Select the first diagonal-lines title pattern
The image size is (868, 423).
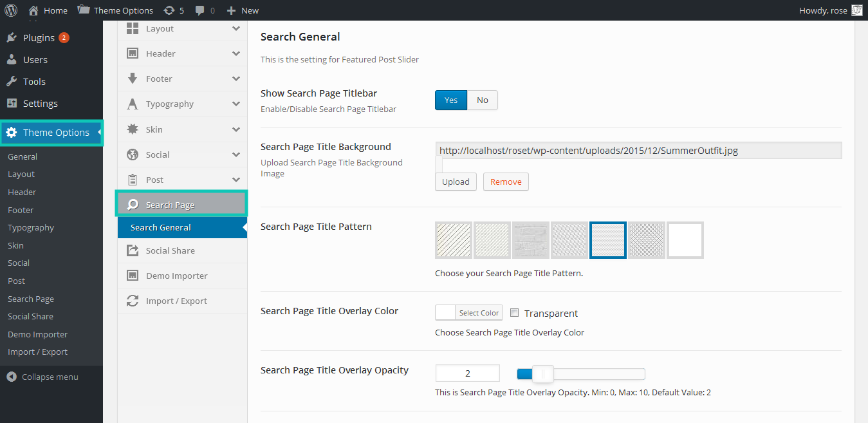(x=454, y=240)
